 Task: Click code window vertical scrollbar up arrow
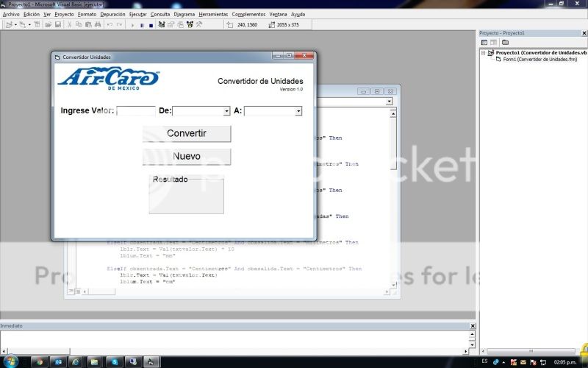click(x=393, y=114)
